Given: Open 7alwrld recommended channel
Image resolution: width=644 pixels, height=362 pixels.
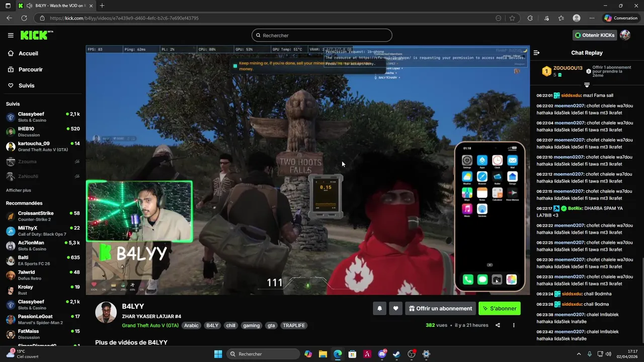Looking at the screenshot, I should pyautogui.click(x=43, y=275).
